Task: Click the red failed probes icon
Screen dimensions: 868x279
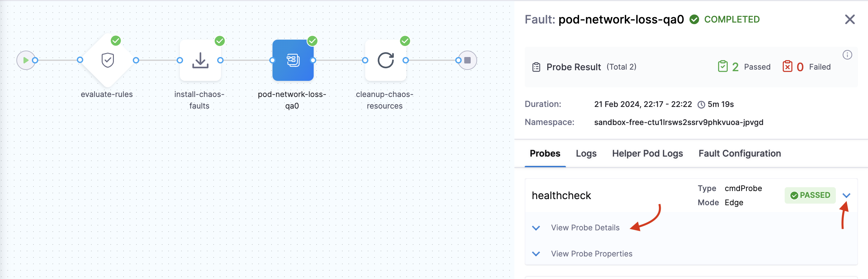Action: [787, 66]
